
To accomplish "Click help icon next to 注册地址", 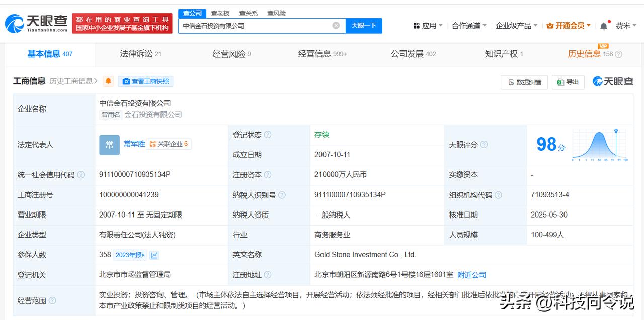I will click(x=268, y=275).
